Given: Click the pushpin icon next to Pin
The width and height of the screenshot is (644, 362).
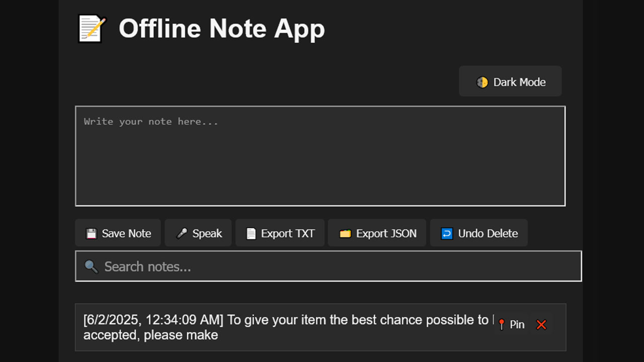Looking at the screenshot, I should 502,324.
